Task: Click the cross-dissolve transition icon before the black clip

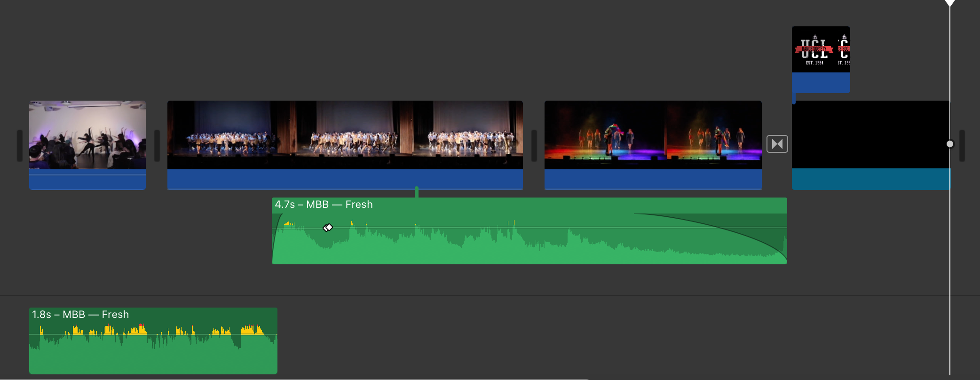Action: click(x=777, y=144)
